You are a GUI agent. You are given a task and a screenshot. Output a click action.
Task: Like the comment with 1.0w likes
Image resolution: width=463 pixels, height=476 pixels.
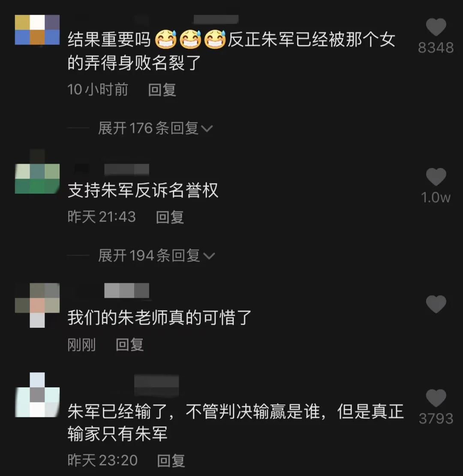click(436, 177)
